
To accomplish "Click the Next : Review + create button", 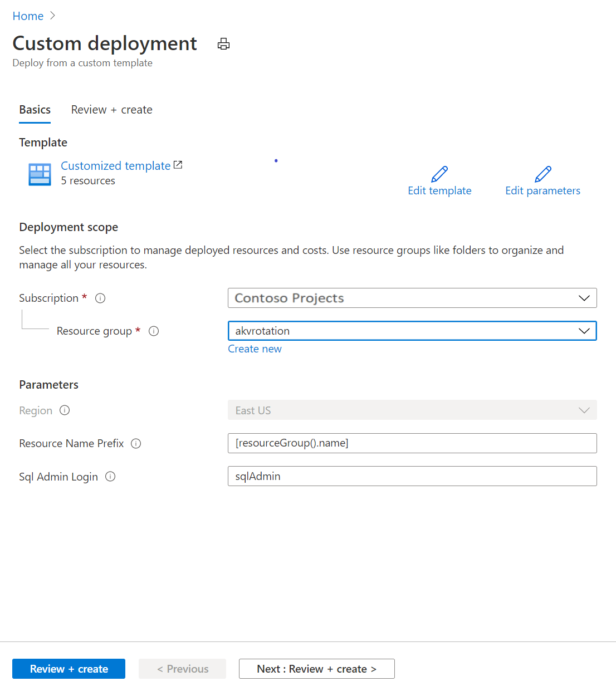I will click(x=316, y=669).
